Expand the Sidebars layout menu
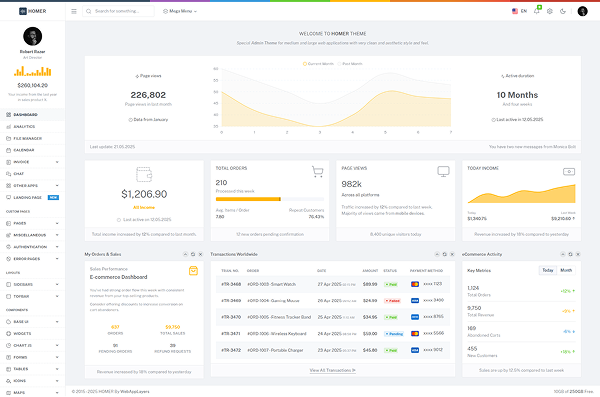Image resolution: width=600 pixels, height=397 pixels. [33, 284]
